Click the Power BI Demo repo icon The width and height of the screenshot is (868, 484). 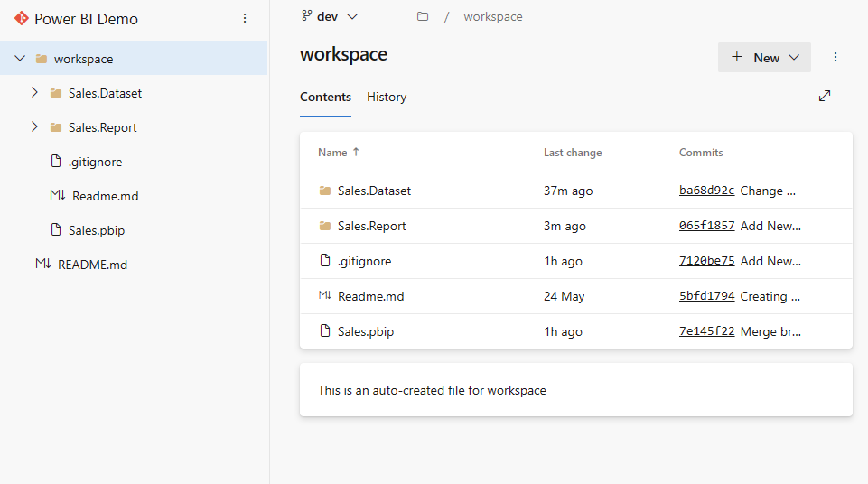click(x=21, y=18)
